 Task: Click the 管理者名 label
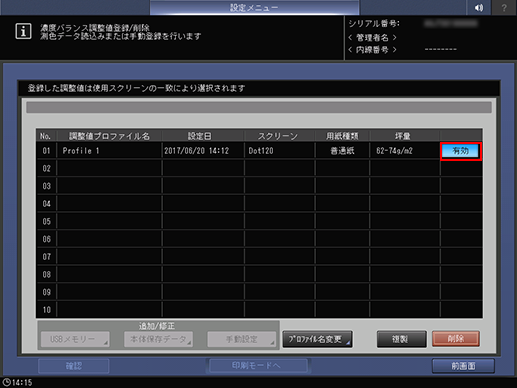point(372,37)
